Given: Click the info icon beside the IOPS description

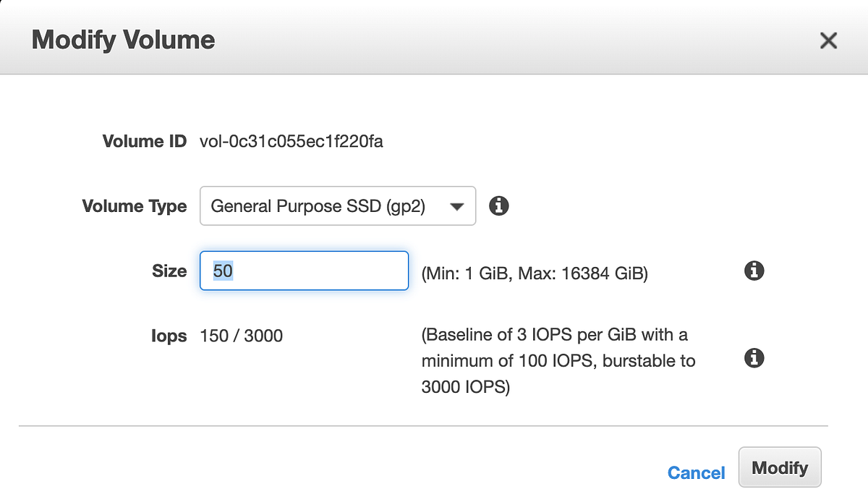Looking at the screenshot, I should 754,358.
